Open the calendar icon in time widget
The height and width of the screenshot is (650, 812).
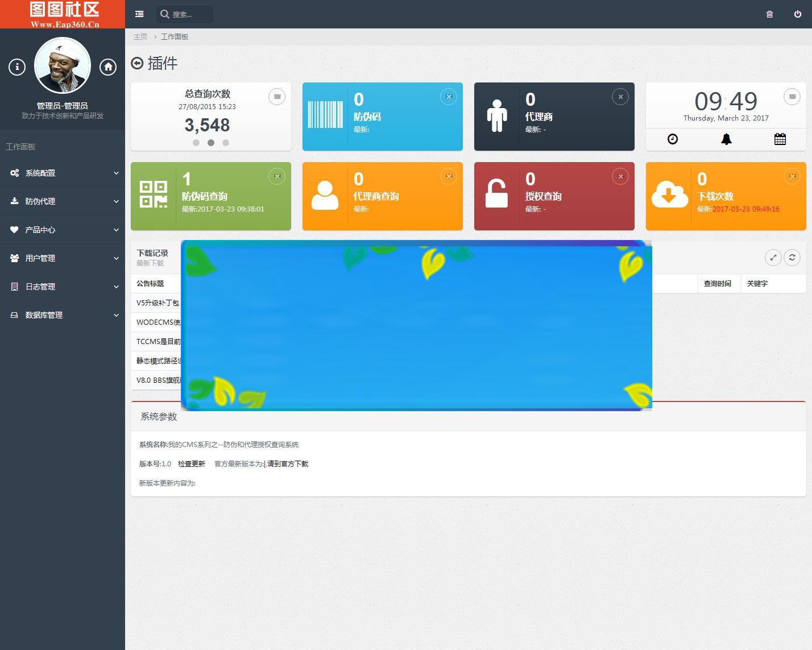[x=780, y=139]
